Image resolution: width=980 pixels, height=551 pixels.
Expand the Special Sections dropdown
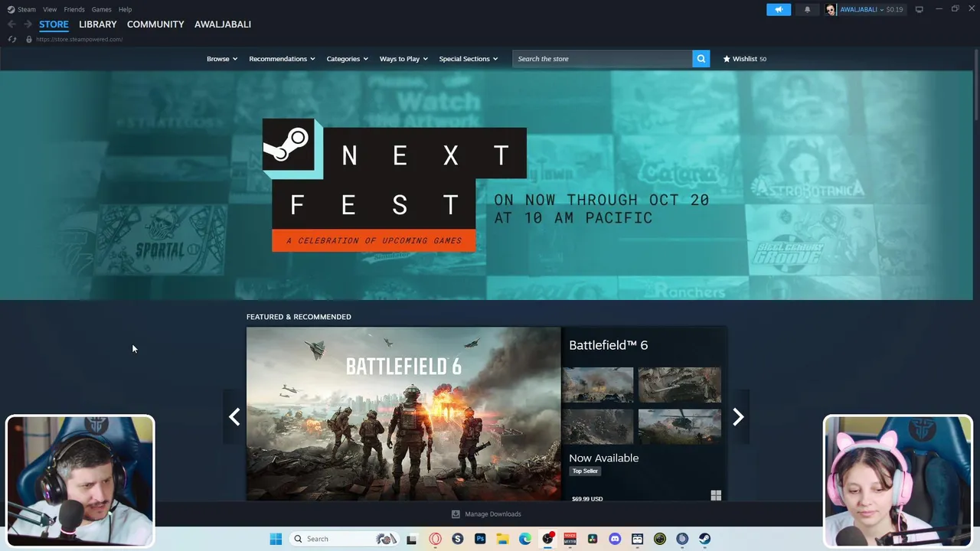(469, 59)
